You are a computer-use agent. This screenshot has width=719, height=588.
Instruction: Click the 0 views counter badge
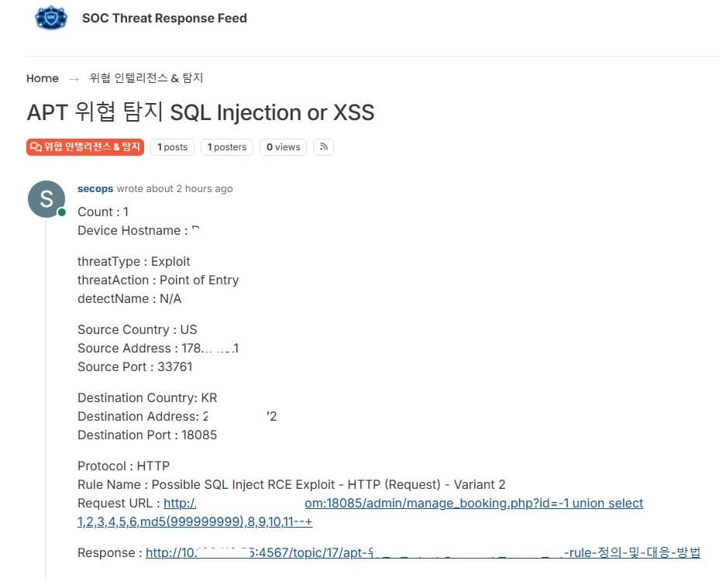pyautogui.click(x=283, y=147)
